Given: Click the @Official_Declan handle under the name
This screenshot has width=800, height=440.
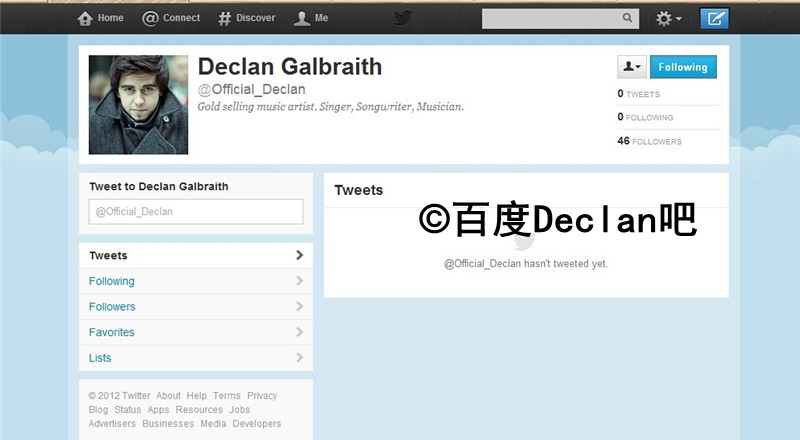Looking at the screenshot, I should pyautogui.click(x=252, y=89).
